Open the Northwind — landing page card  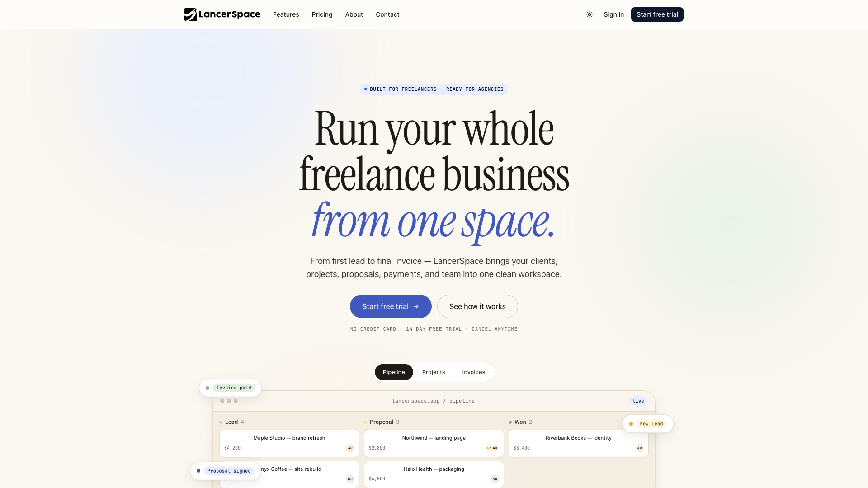tap(434, 443)
